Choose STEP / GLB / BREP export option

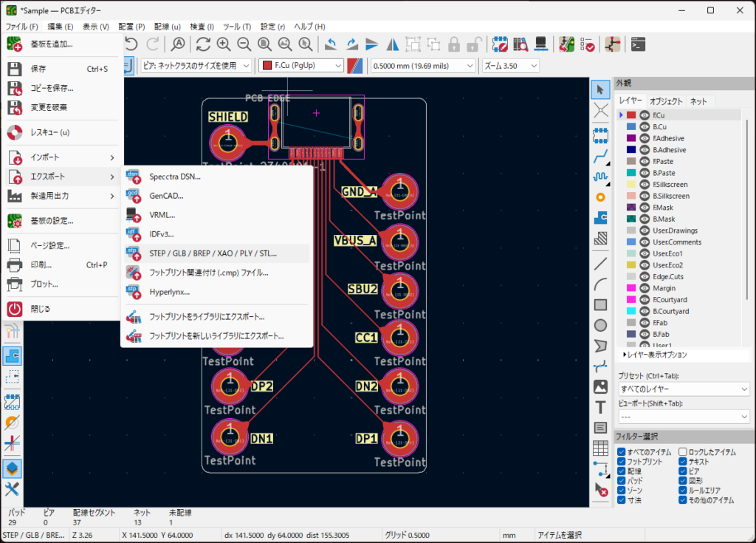click(x=213, y=253)
